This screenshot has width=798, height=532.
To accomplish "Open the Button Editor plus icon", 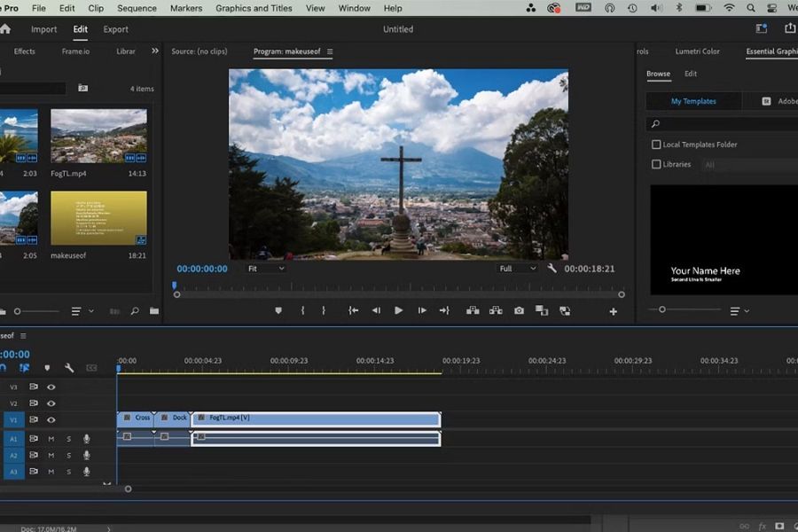I will point(613,311).
